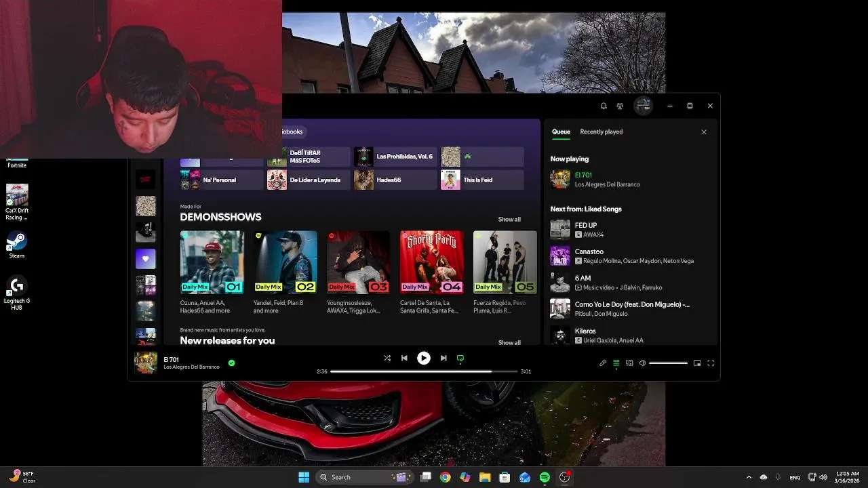Open the red playlist cover in sidebar

point(145,179)
